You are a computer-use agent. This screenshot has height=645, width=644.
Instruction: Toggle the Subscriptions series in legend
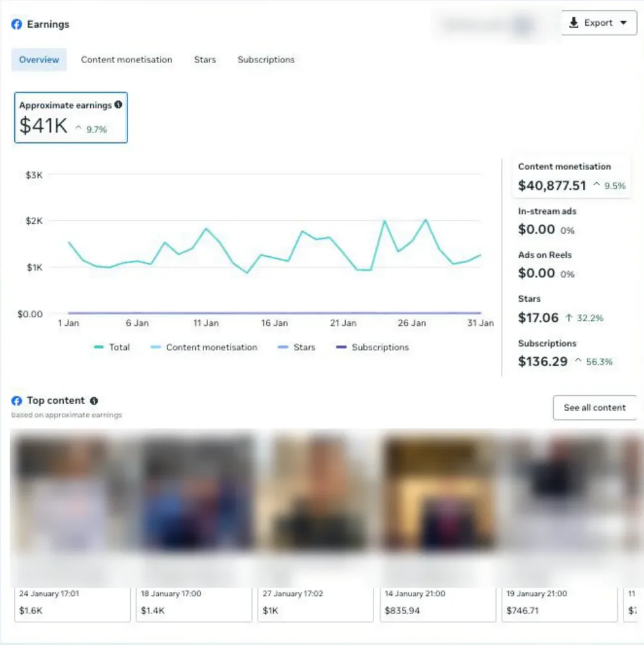(372, 347)
